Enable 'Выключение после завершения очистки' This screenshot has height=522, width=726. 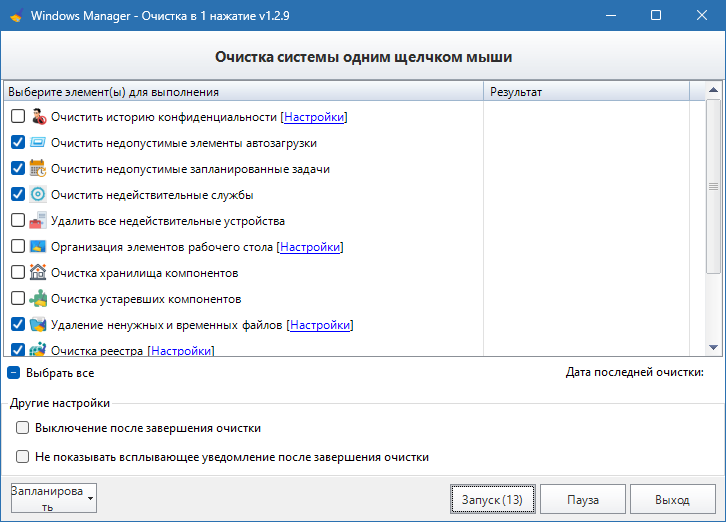point(22,428)
